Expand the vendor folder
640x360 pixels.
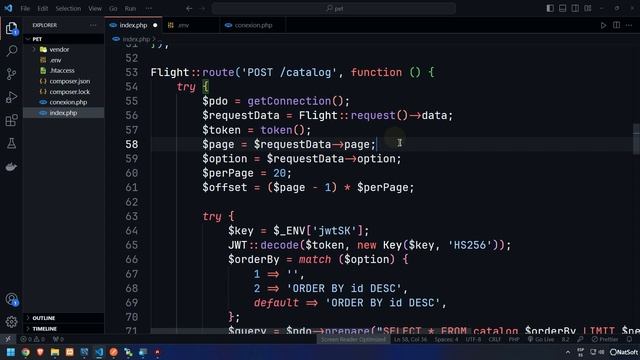click(x=34, y=49)
